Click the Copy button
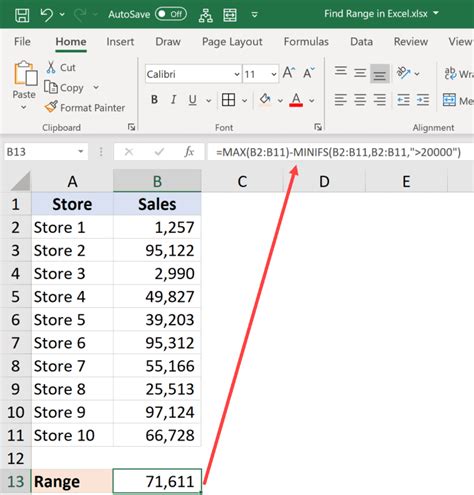The height and width of the screenshot is (495, 474). pyautogui.click(x=64, y=88)
